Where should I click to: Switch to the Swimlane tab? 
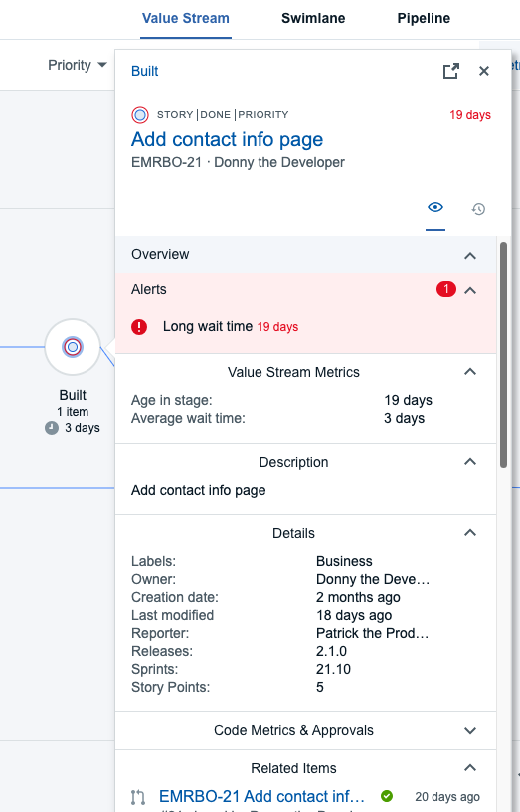313,18
